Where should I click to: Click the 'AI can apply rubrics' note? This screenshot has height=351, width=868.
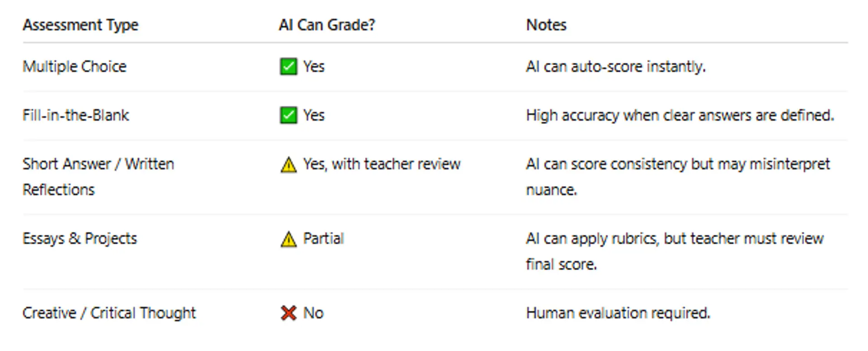tap(674, 238)
